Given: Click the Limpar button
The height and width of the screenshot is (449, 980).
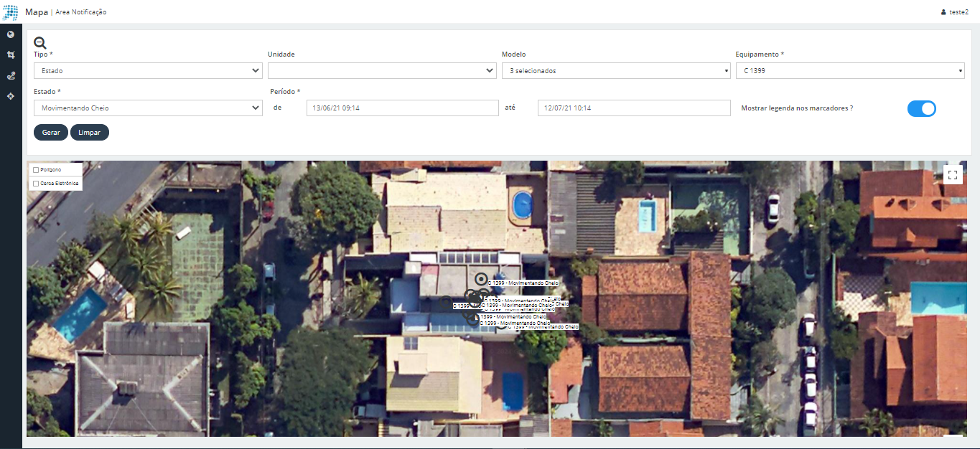Looking at the screenshot, I should pos(90,133).
